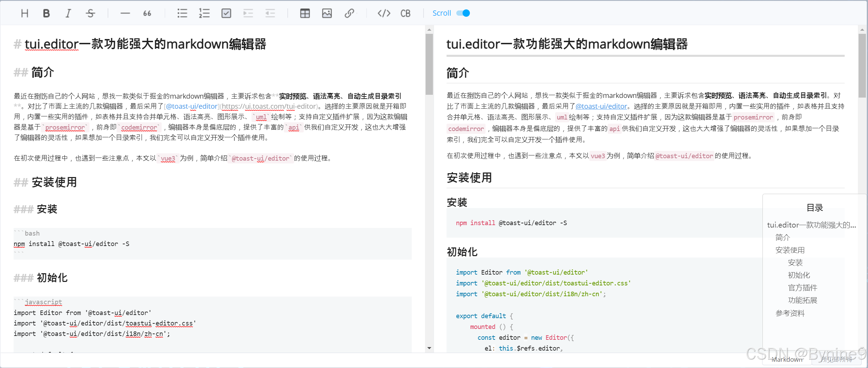The image size is (868, 368).
Task: Insert a blockquote
Action: 147,13
